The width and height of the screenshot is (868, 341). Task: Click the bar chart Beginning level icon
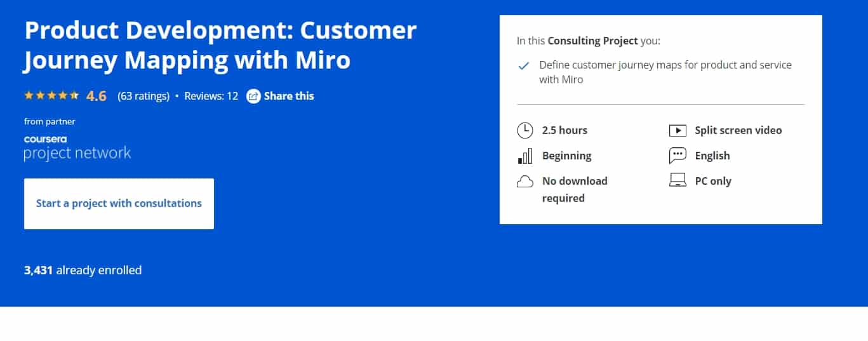525,156
